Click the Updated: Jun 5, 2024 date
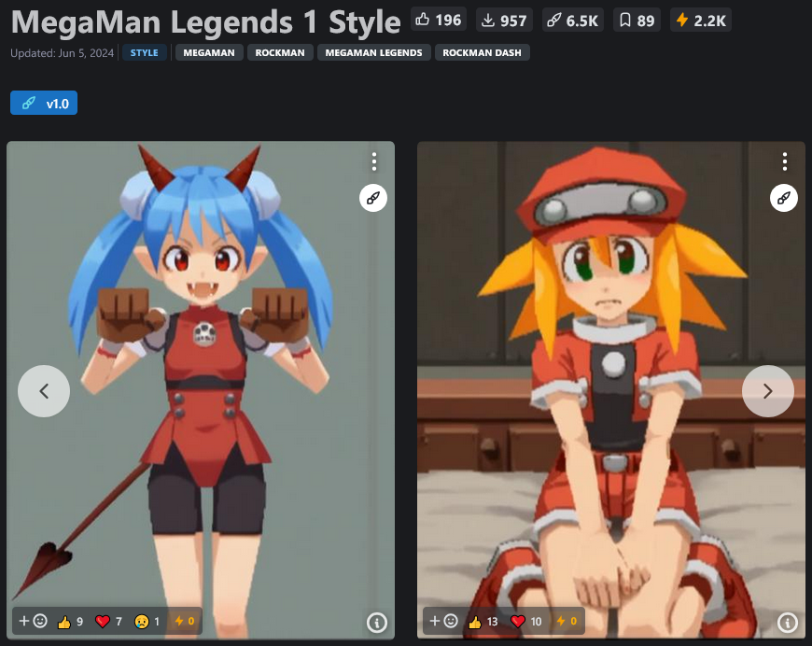 coord(63,53)
